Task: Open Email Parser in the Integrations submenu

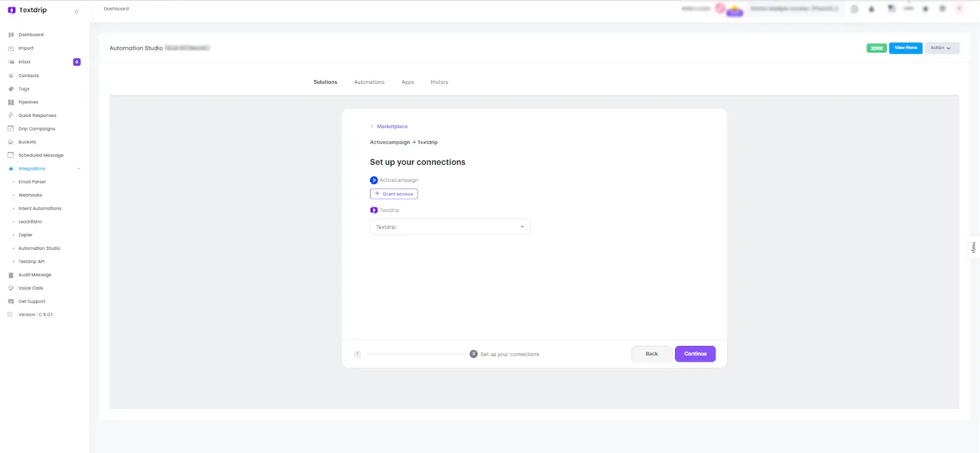Action: point(32,182)
